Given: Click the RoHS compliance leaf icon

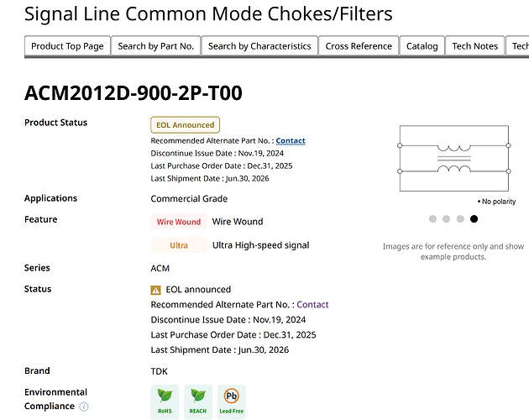Looking at the screenshot, I should (x=165, y=402).
